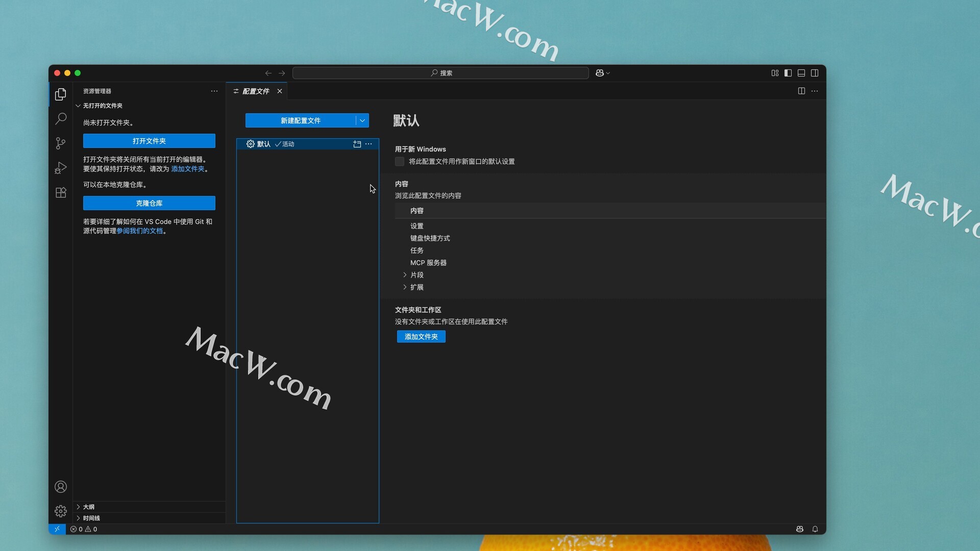Open the Source Control view
Viewport: 980px width, 551px height.
[61, 143]
